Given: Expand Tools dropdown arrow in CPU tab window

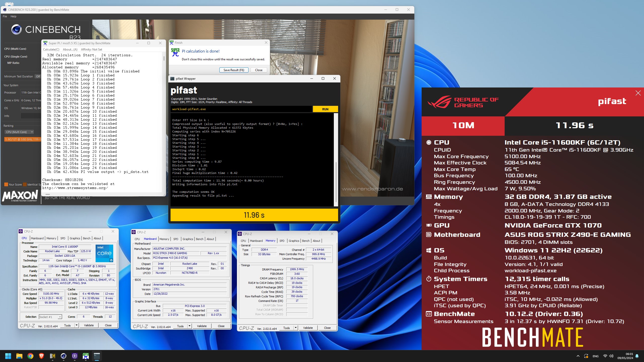Looking at the screenshot, I should (77, 325).
